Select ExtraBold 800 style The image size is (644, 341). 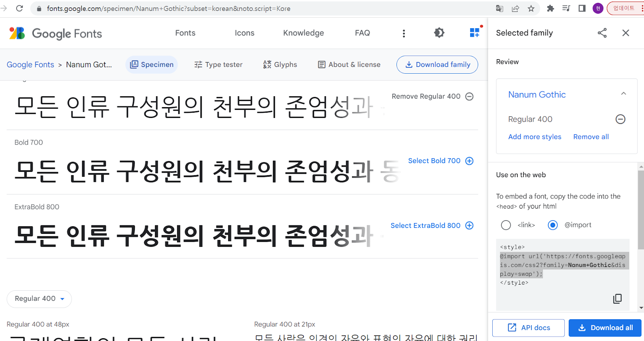(x=432, y=225)
